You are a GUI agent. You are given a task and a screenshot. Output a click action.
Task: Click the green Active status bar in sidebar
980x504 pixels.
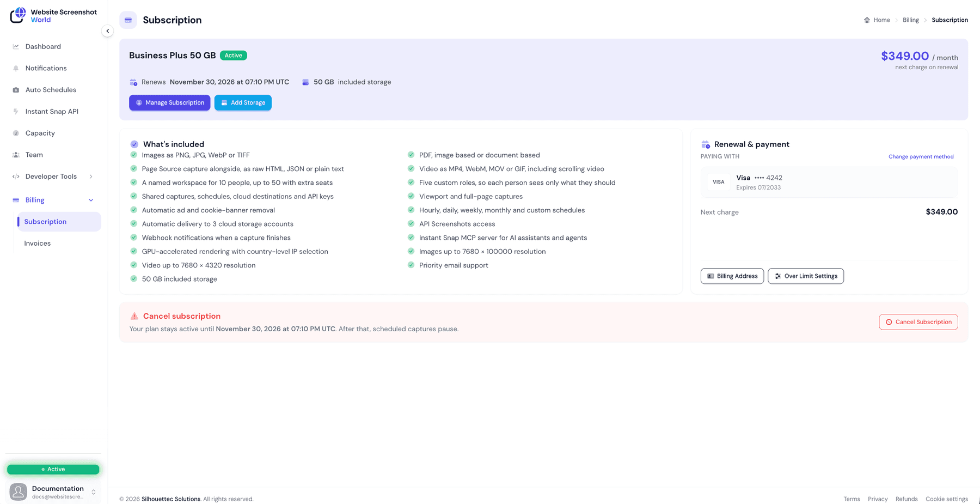pos(53,469)
